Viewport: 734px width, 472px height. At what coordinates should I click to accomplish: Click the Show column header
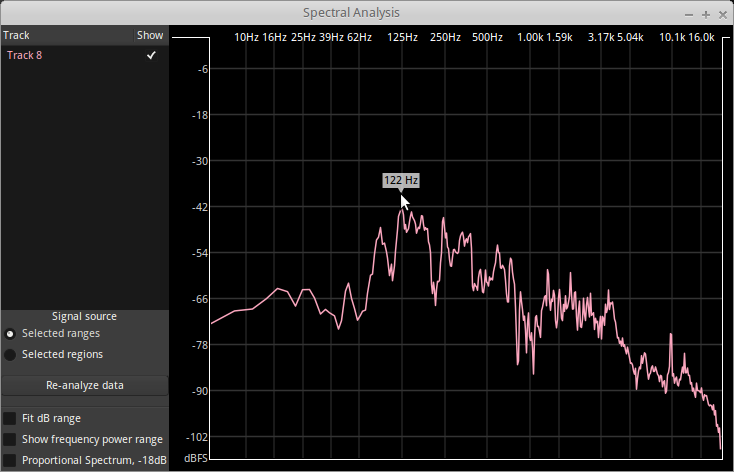pos(150,36)
